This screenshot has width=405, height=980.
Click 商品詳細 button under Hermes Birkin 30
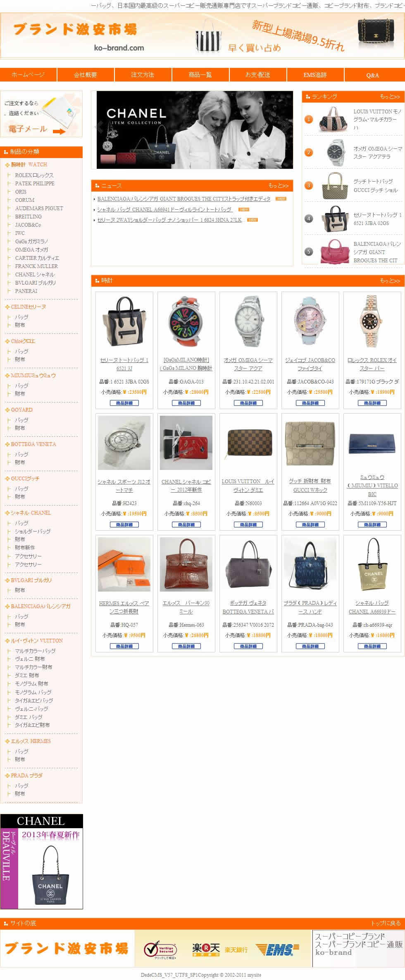[186, 646]
